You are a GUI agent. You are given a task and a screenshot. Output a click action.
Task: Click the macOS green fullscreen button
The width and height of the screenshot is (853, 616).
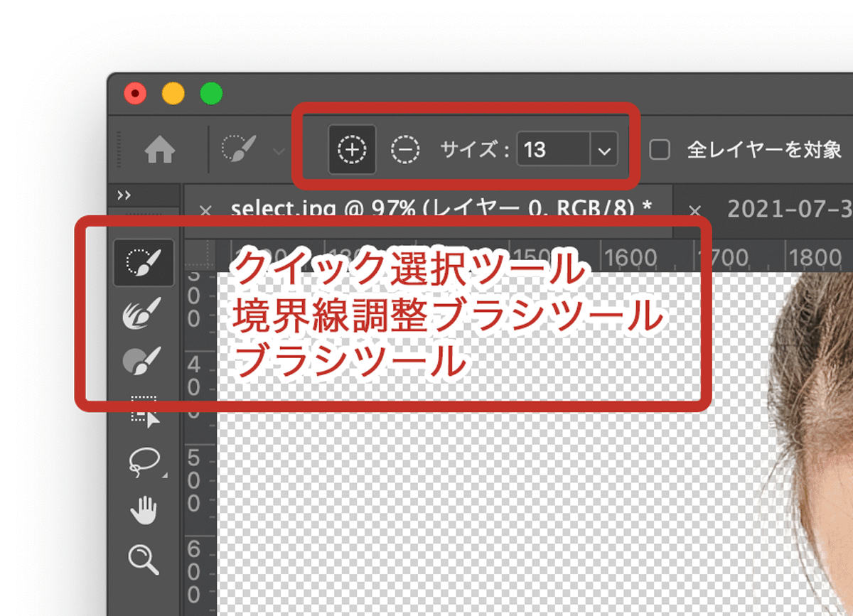(x=211, y=93)
